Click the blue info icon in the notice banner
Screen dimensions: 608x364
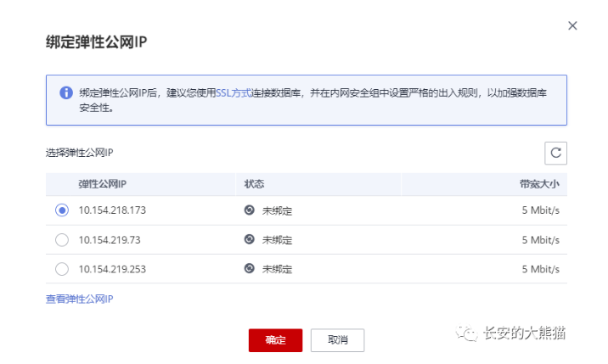pos(66,92)
